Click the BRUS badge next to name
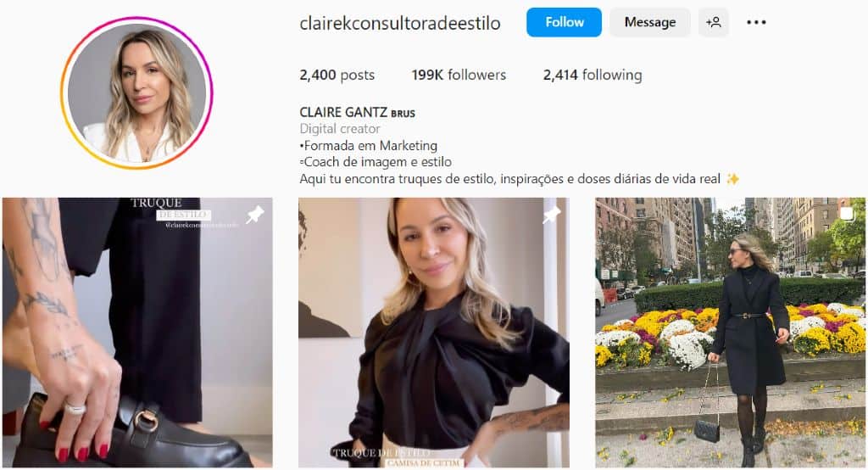Image resolution: width=868 pixels, height=470 pixels. pyautogui.click(x=403, y=114)
